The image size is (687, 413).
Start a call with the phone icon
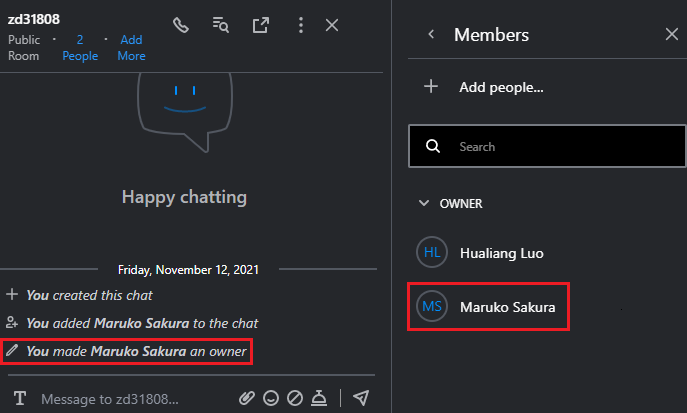pyautogui.click(x=181, y=25)
